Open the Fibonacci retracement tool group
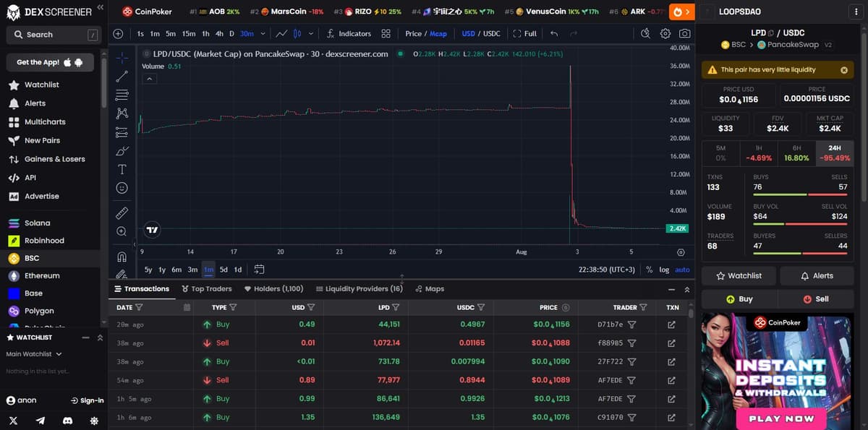Viewport: 868px width, 430px height. click(122, 95)
